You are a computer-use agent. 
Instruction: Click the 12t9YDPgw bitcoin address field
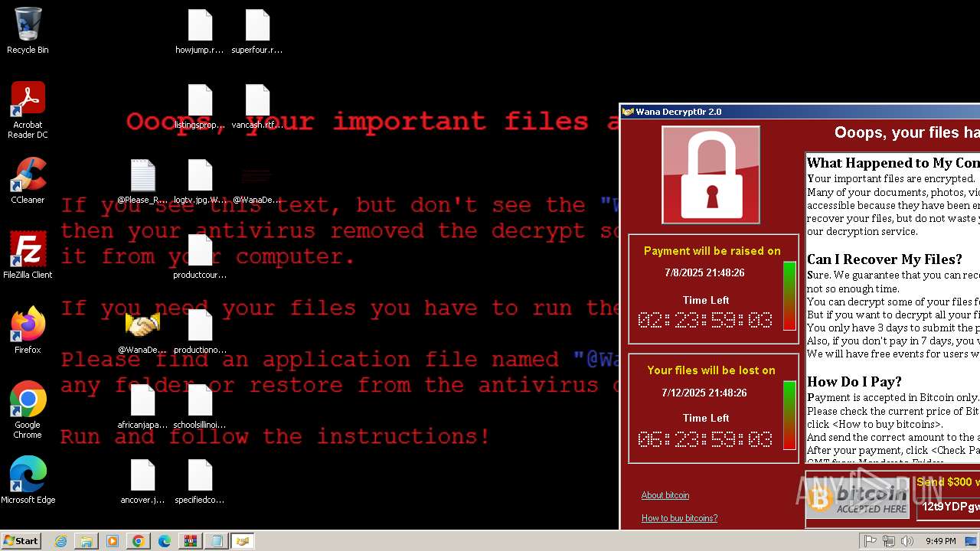click(x=949, y=507)
